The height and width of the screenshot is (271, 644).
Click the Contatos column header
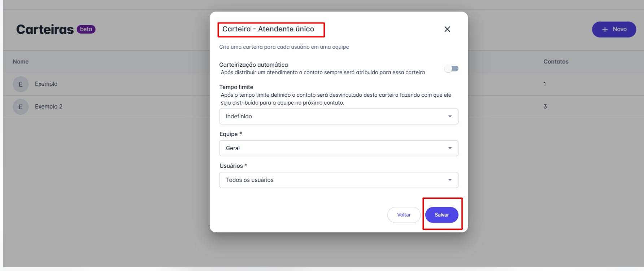[556, 62]
